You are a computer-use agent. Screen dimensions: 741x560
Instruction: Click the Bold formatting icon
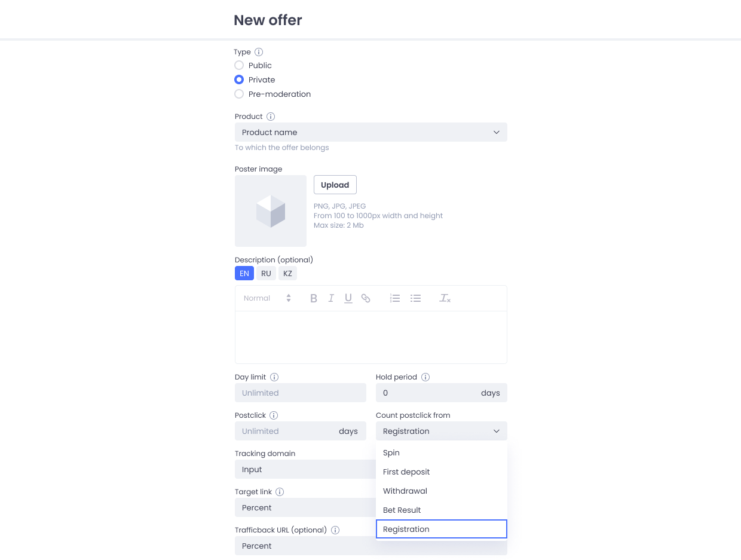(x=313, y=298)
